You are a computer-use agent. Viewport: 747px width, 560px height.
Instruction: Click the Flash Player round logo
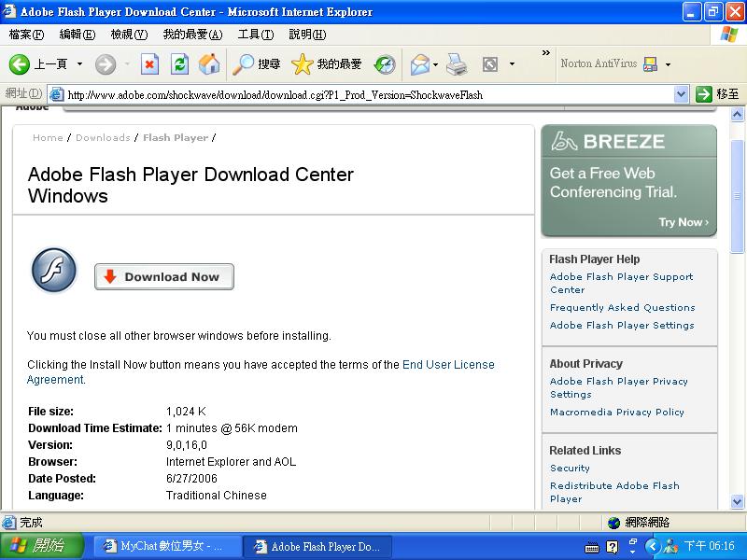[x=54, y=270]
